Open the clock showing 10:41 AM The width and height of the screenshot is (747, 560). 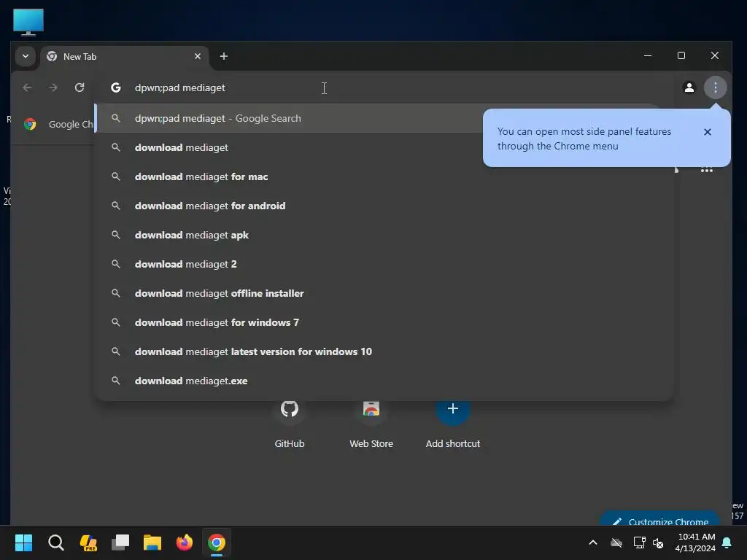[x=695, y=542]
